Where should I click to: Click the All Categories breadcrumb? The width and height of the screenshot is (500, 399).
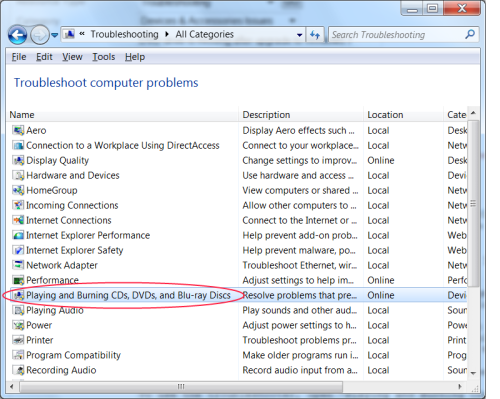205,34
